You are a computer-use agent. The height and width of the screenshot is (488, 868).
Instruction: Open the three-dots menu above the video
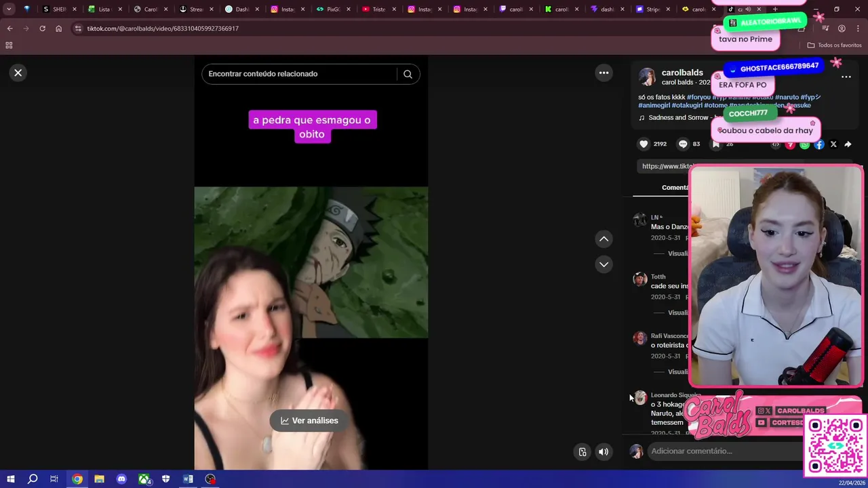click(604, 73)
